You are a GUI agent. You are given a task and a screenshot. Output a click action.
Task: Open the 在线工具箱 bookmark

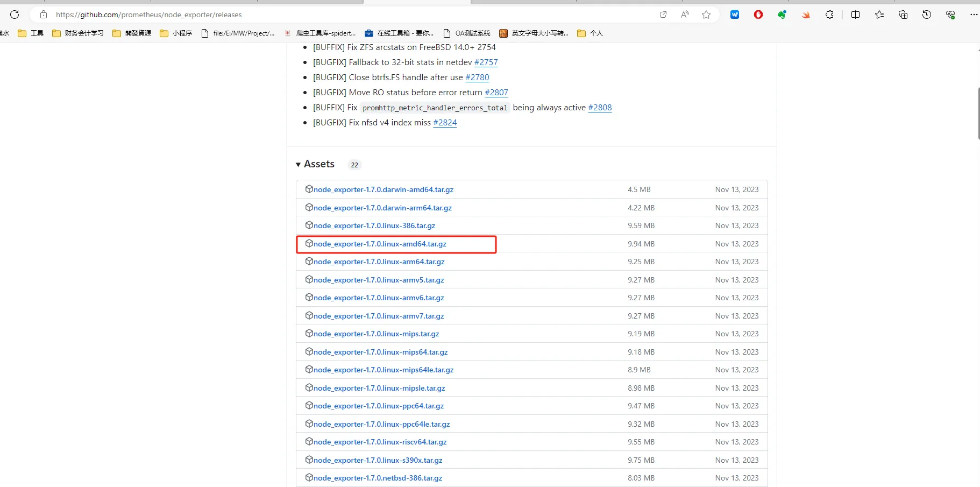(x=399, y=33)
